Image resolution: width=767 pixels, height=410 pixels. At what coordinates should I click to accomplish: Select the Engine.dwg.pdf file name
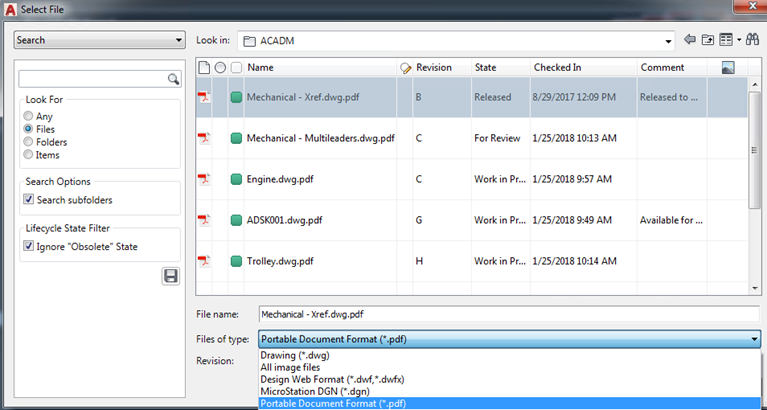click(280, 179)
